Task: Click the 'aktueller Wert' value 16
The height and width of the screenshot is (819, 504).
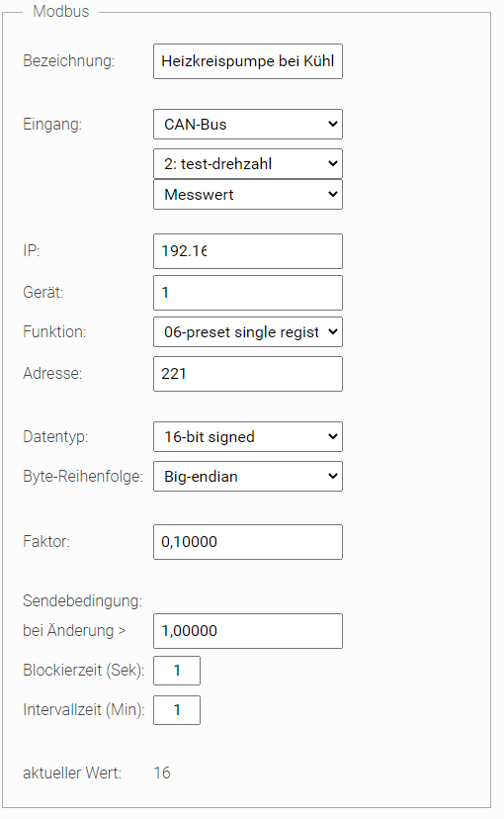Action: click(162, 773)
